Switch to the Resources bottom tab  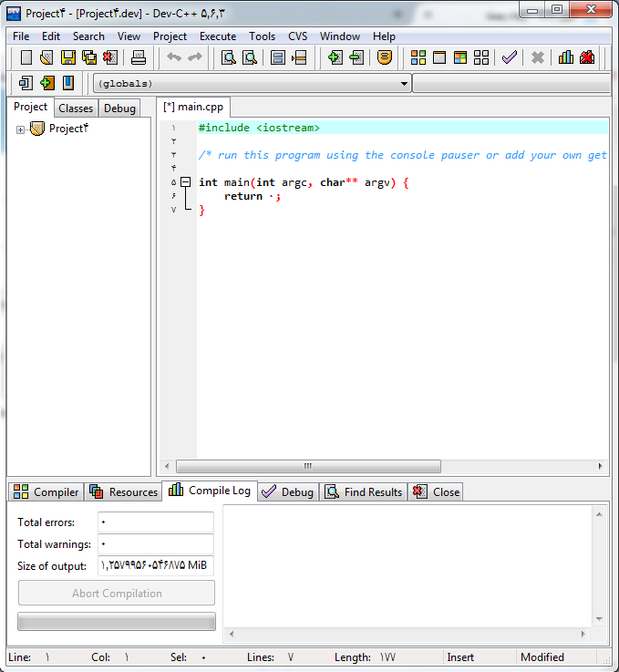[x=124, y=492]
